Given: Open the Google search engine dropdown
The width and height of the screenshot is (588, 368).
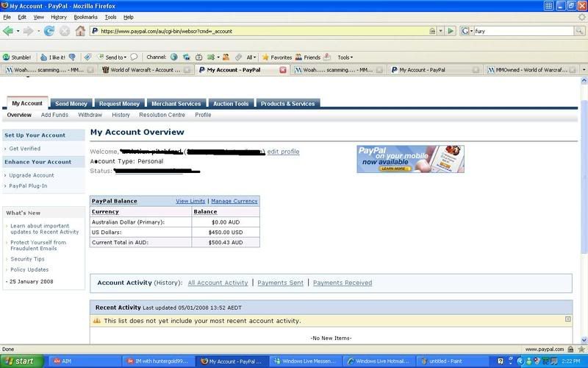Looking at the screenshot, I should (x=467, y=31).
